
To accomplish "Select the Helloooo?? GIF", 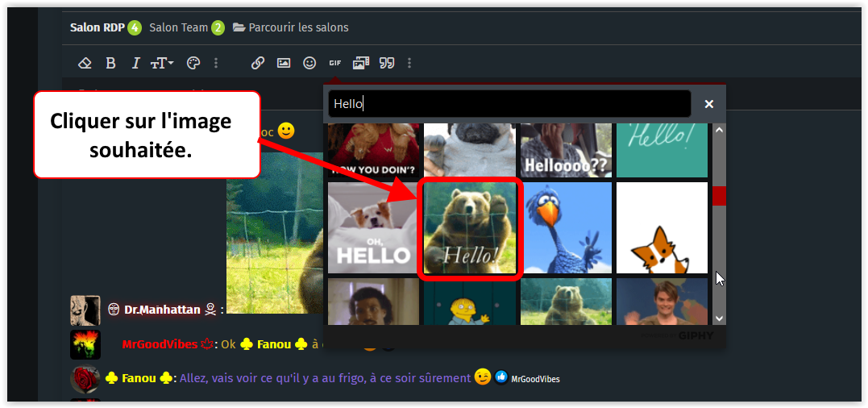I will tap(566, 151).
